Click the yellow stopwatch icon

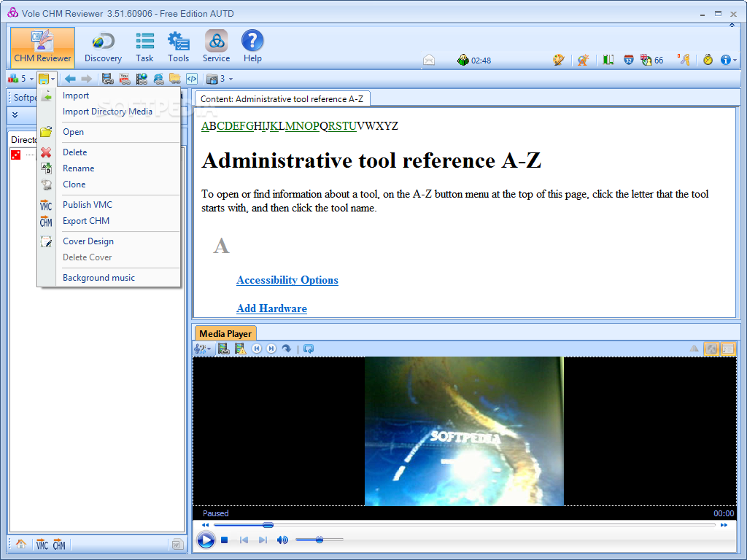(708, 60)
